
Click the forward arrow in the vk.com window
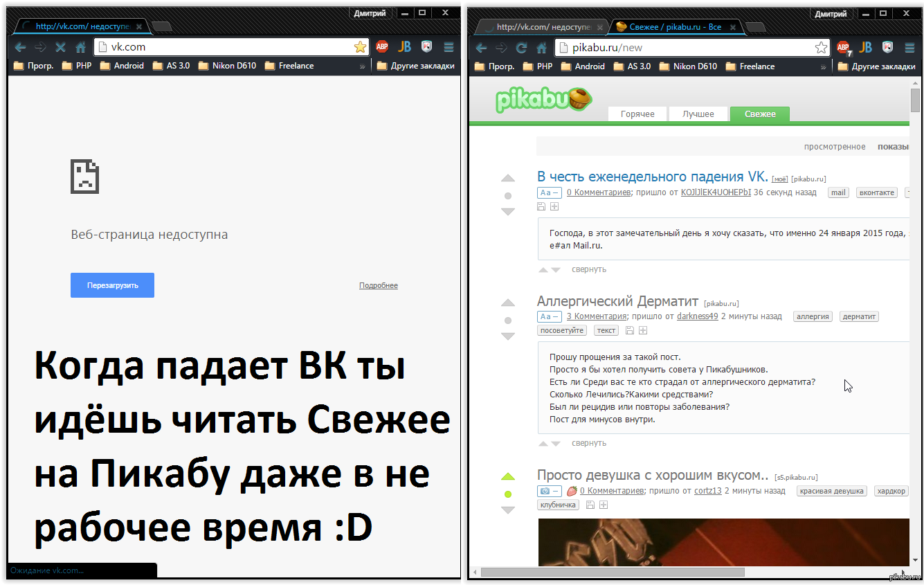click(40, 47)
